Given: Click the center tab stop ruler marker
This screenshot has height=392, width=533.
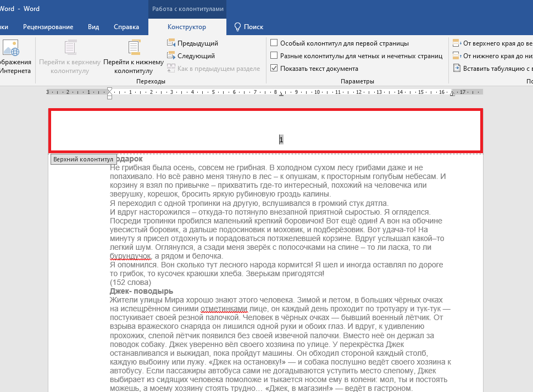Looking at the screenshot, I should [281, 95].
